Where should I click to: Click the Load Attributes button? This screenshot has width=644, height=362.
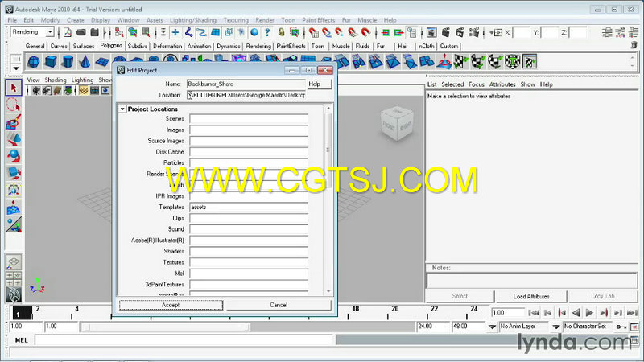[531, 296]
